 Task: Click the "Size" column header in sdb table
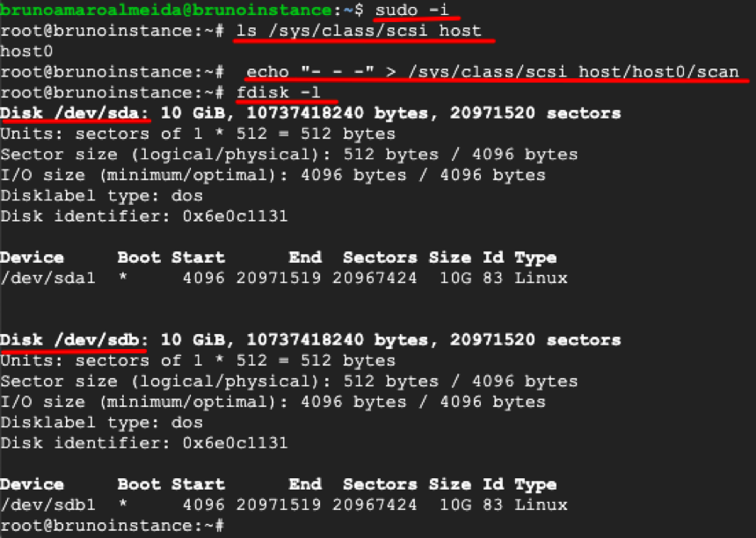point(449,485)
